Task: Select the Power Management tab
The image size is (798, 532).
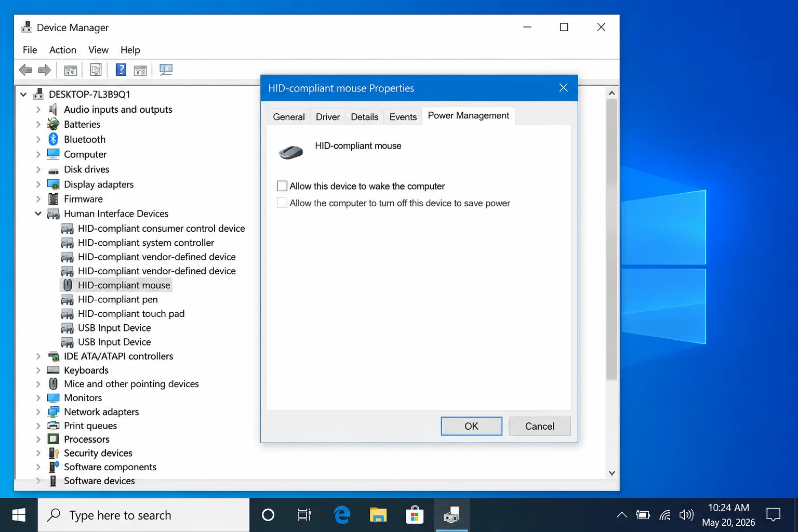Action: click(468, 115)
